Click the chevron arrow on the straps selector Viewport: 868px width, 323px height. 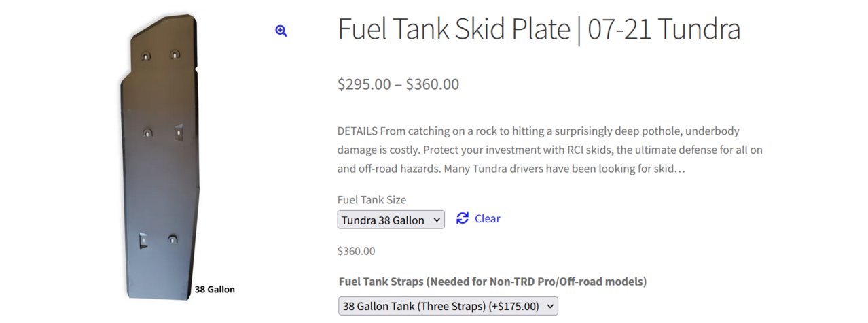click(x=550, y=306)
